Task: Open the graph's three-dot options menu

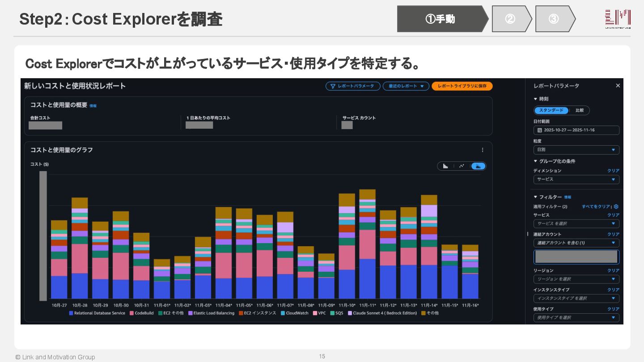Action: 483,150
